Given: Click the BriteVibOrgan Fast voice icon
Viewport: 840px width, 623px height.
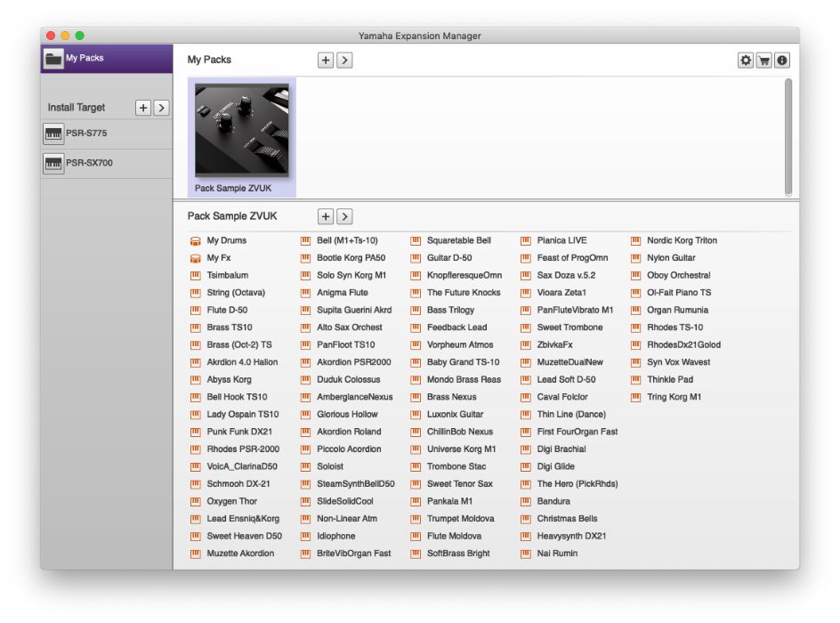Looking at the screenshot, I should (x=305, y=554).
